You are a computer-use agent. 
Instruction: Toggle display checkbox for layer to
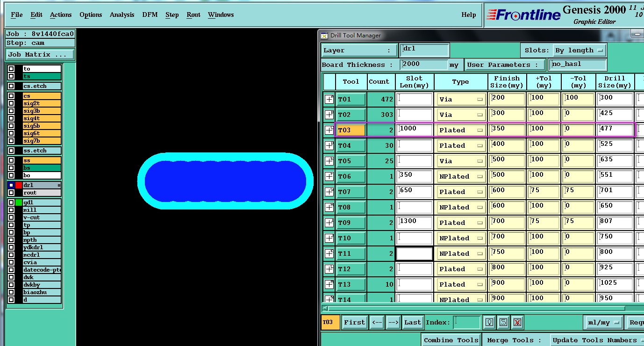click(x=11, y=69)
